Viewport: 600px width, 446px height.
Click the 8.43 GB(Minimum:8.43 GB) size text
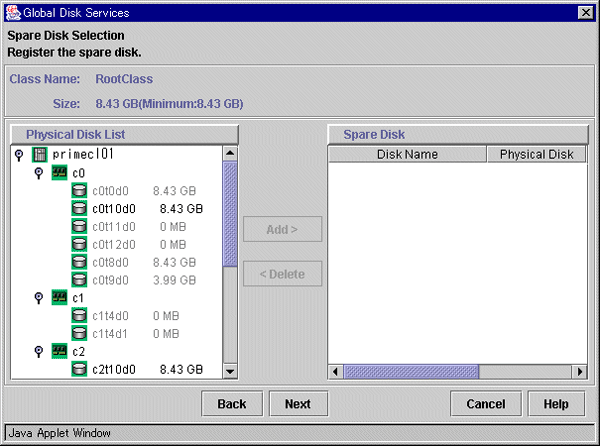(169, 104)
